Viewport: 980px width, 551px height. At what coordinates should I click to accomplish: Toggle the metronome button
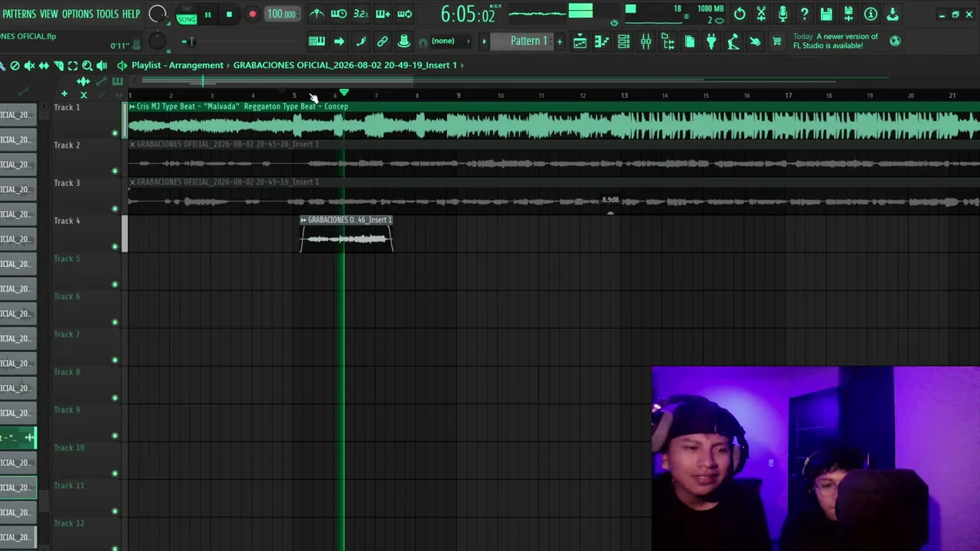coord(317,14)
